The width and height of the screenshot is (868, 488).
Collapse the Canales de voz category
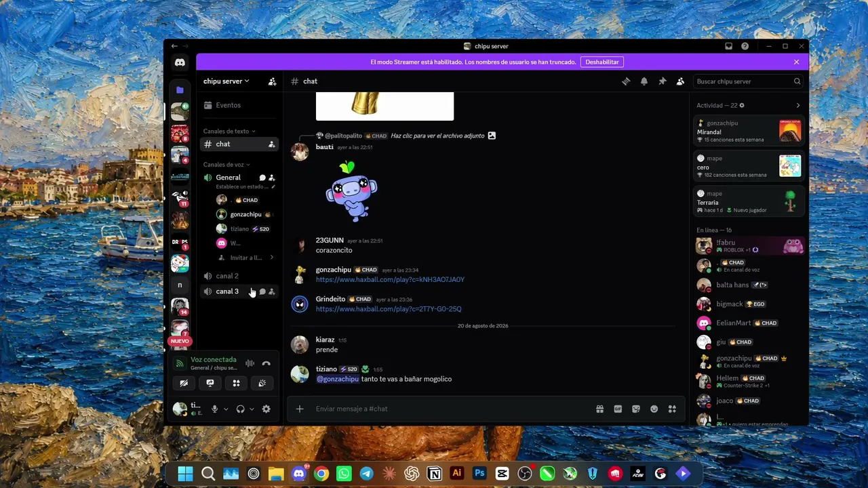click(x=226, y=165)
